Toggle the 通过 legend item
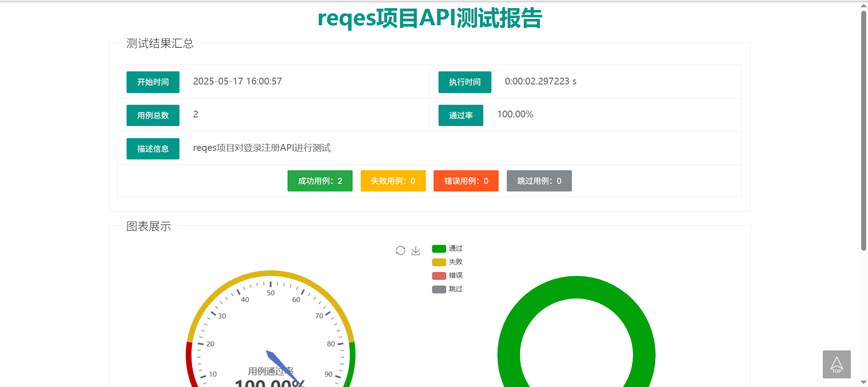This screenshot has width=868, height=387. [448, 248]
